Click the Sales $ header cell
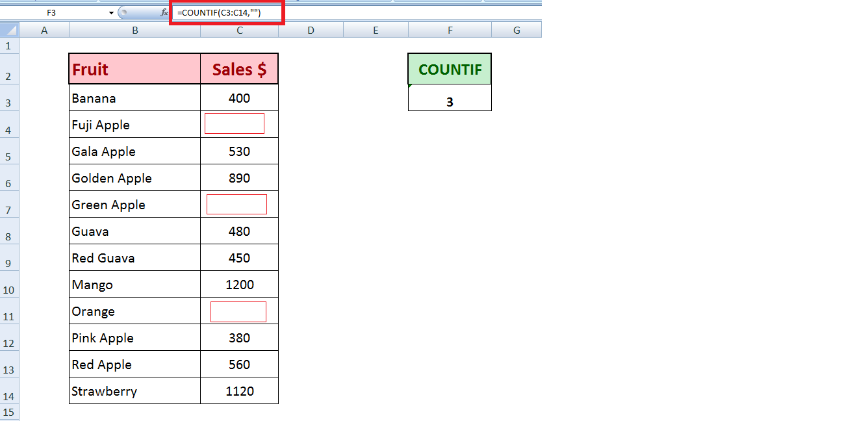This screenshot has height=421, width=868. tap(239, 70)
